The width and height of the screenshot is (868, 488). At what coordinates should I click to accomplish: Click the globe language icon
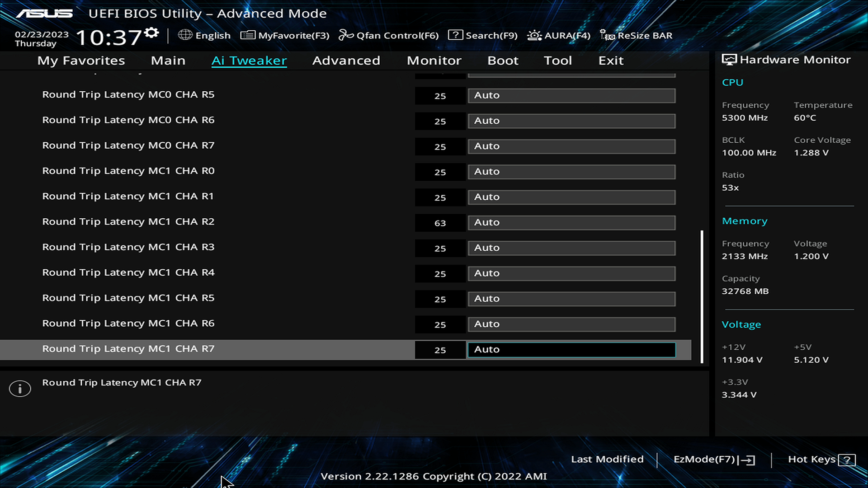click(x=185, y=35)
